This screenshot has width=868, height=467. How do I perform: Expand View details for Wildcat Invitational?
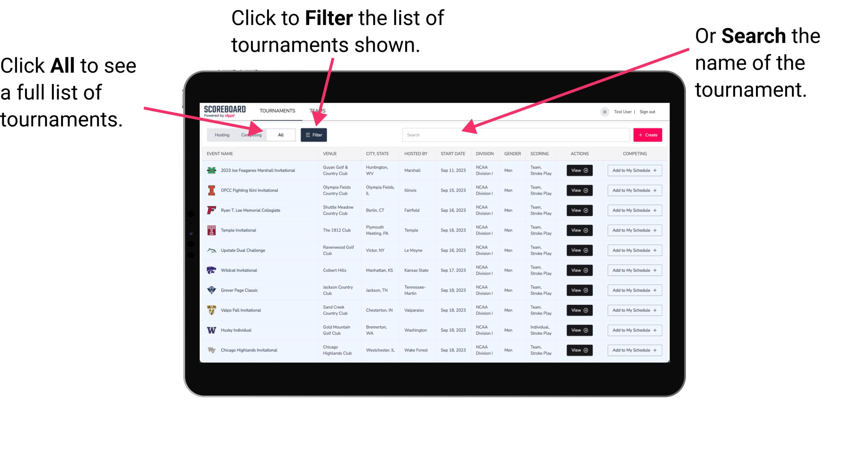coord(578,270)
